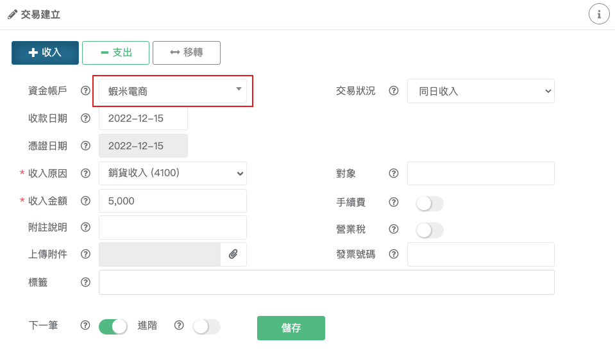
Task: Click help icon beside 收入原因
Action: tap(85, 173)
